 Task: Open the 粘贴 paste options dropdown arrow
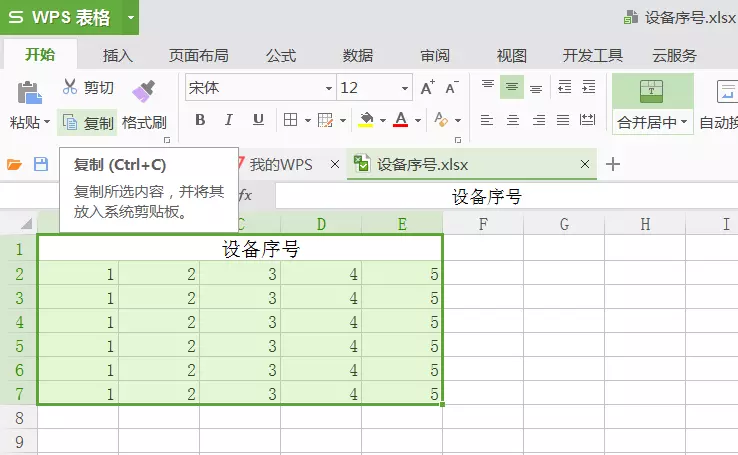(x=47, y=122)
